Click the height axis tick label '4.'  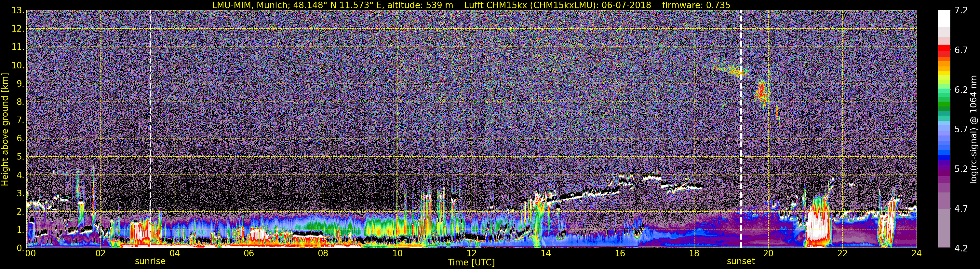(20, 175)
